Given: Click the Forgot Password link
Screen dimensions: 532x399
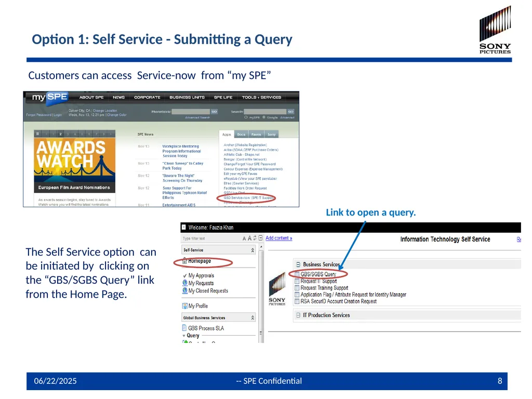Looking at the screenshot, I should [x=38, y=115].
